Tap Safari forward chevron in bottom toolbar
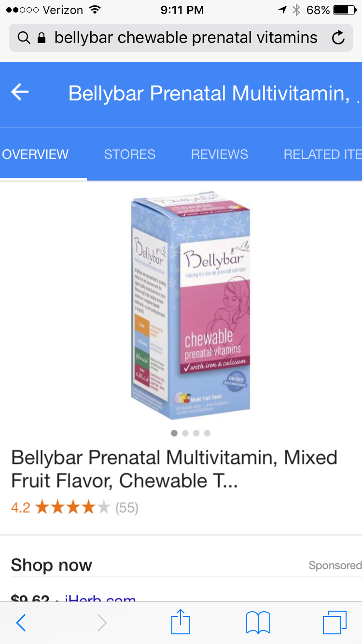Image resolution: width=362 pixels, height=644 pixels. point(102,623)
